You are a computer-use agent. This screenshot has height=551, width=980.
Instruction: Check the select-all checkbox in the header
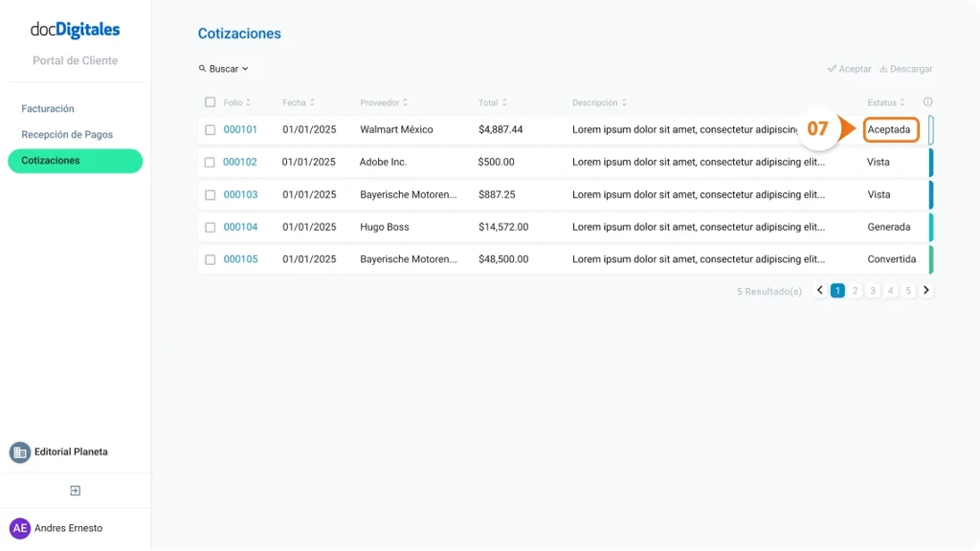(x=210, y=101)
